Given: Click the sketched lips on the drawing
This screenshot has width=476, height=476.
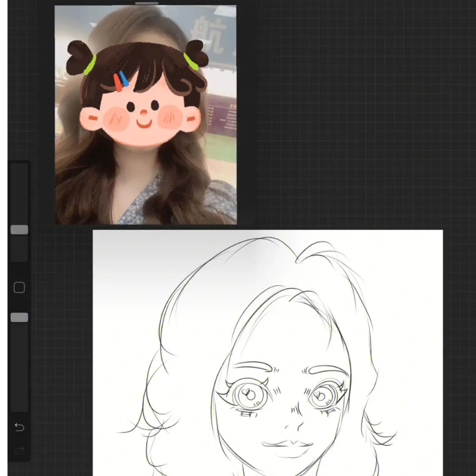Looking at the screenshot, I should 289,445.
